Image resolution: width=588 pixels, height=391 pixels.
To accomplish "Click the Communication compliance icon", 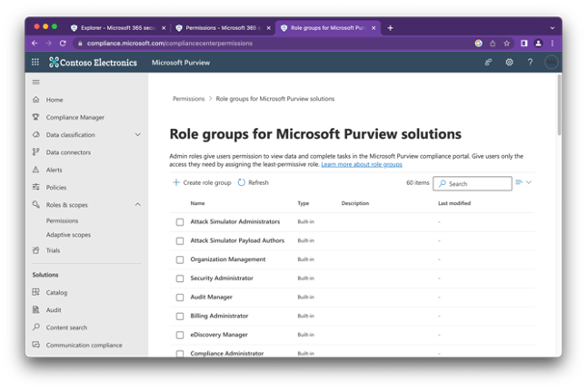I will click(x=36, y=345).
